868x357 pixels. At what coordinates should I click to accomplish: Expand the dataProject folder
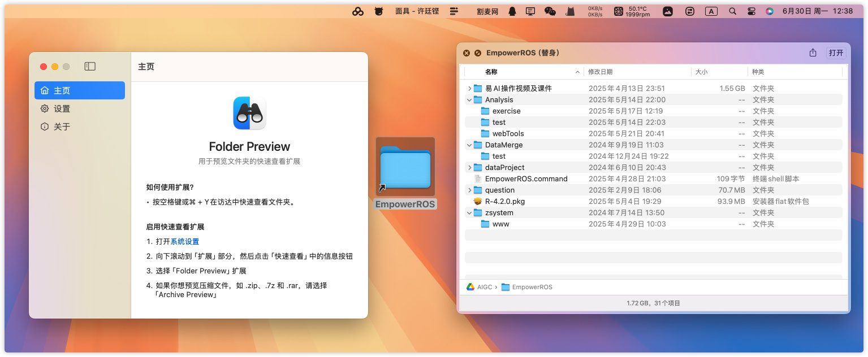[469, 168]
